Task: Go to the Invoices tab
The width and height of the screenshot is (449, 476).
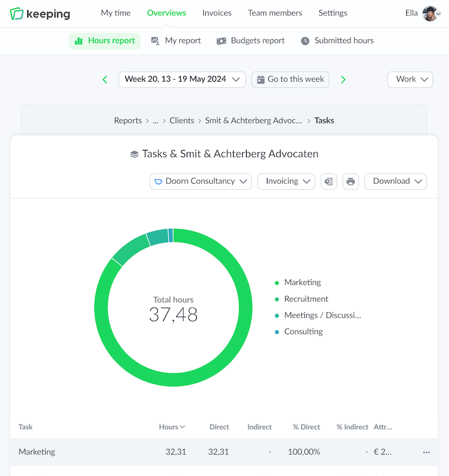Action: (217, 13)
